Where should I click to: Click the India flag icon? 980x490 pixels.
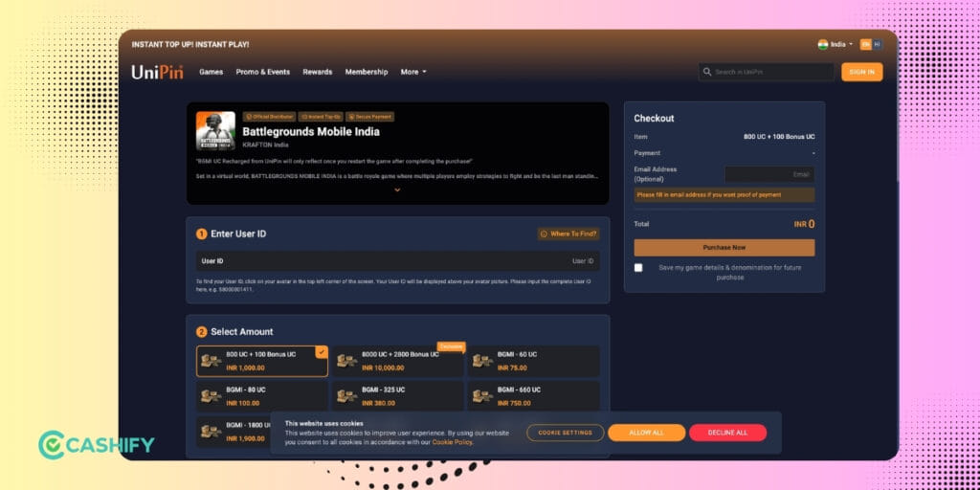(822, 44)
